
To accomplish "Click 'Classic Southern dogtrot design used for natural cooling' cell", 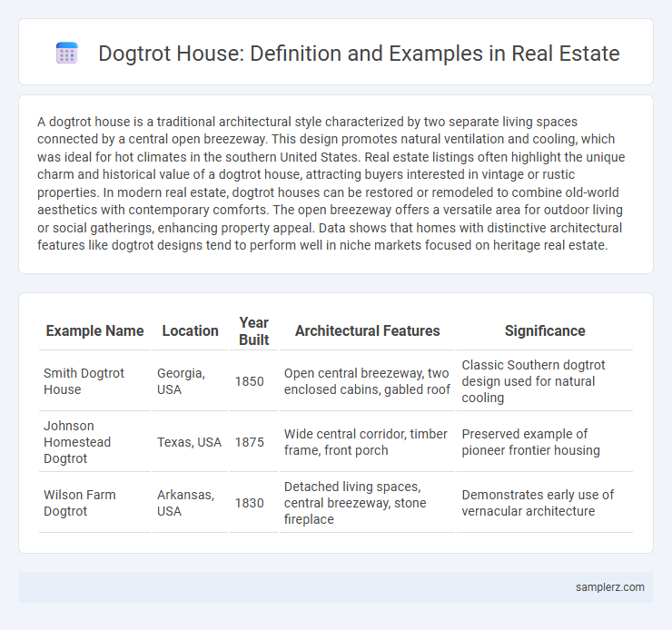I will pos(545,381).
